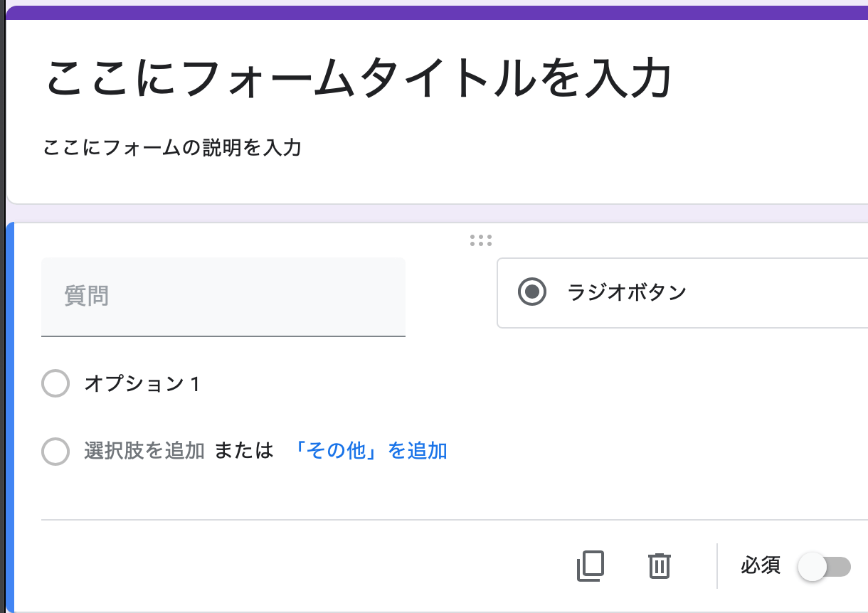Click empty space below the form description
868x613 pixels.
point(437,181)
